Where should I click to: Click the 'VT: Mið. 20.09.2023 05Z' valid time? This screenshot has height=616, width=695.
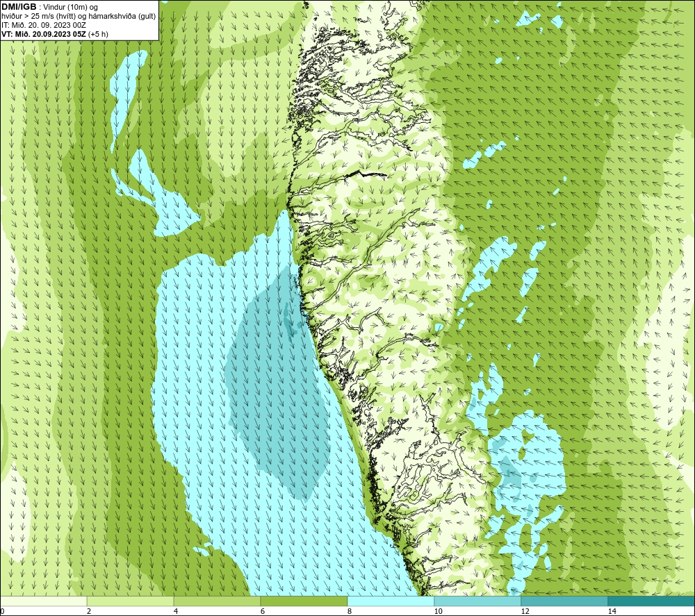click(x=44, y=34)
